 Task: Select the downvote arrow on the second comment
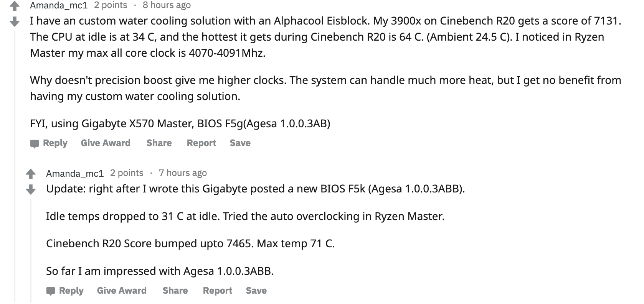31,190
